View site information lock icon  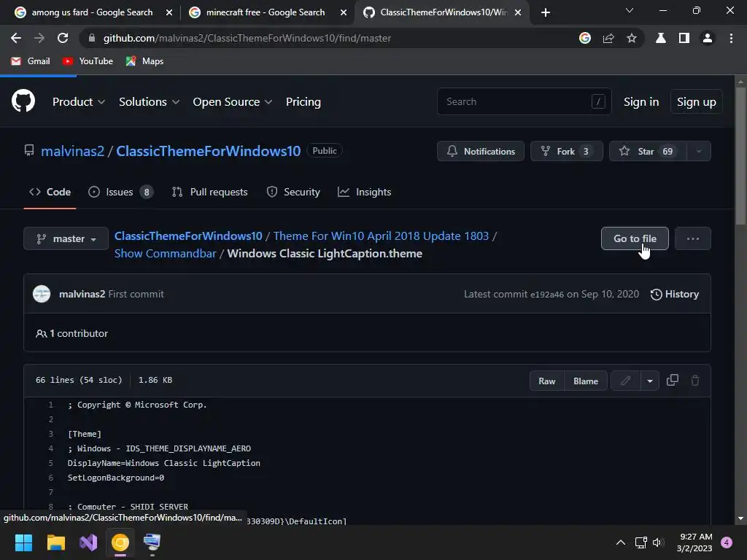(92, 38)
